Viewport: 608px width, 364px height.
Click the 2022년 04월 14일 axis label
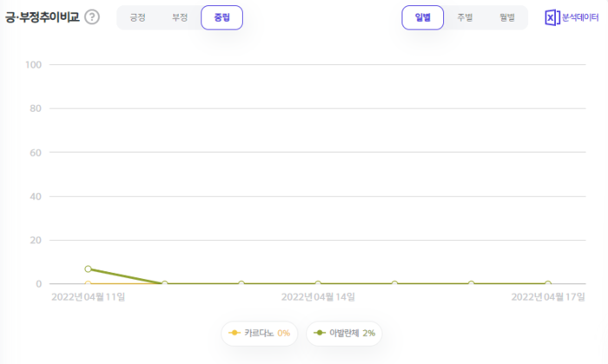(318, 297)
